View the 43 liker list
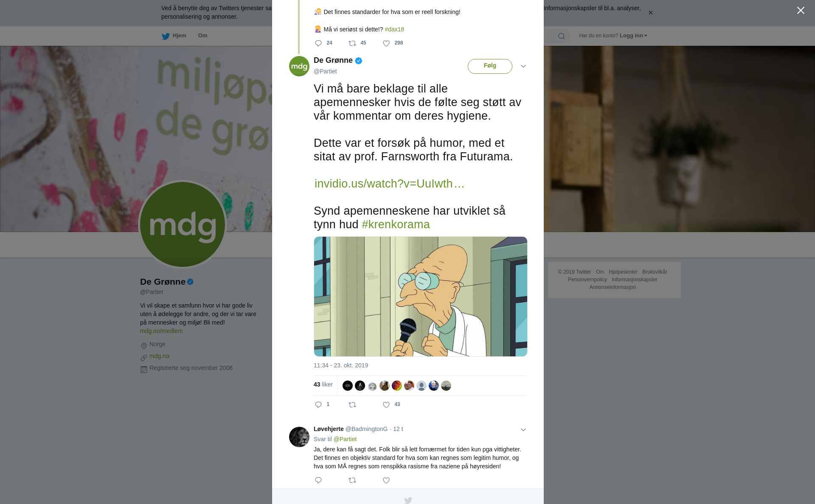This screenshot has height=504, width=815. [x=323, y=384]
